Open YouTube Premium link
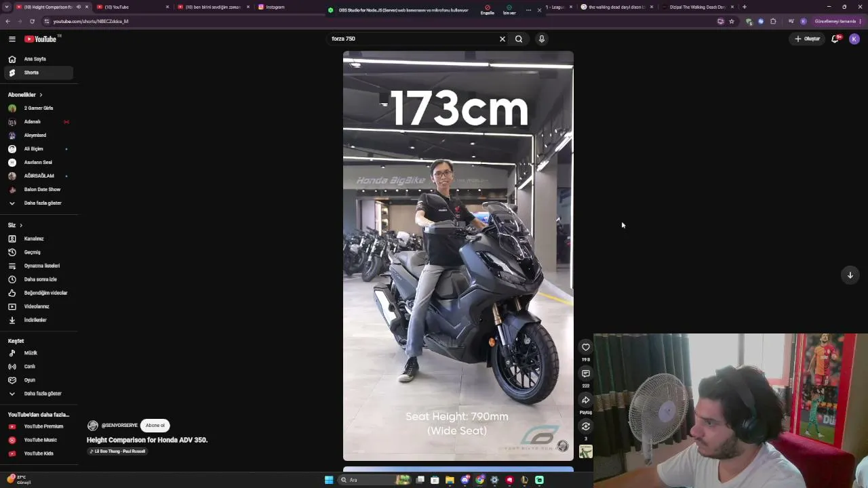The image size is (868, 488). [x=39, y=426]
